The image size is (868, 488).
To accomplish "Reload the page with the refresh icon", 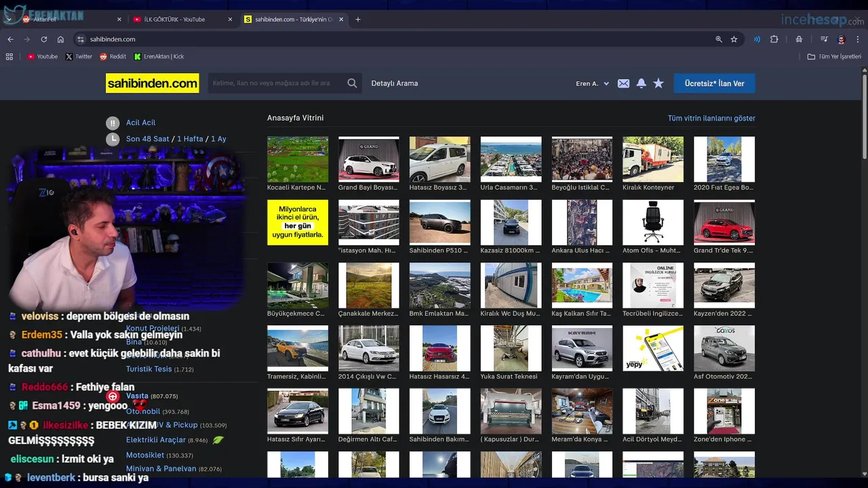I will tap(44, 39).
